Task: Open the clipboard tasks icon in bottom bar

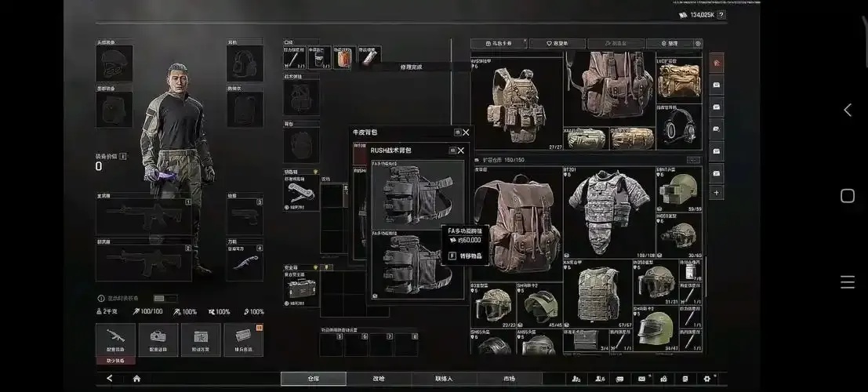Action: (685, 379)
